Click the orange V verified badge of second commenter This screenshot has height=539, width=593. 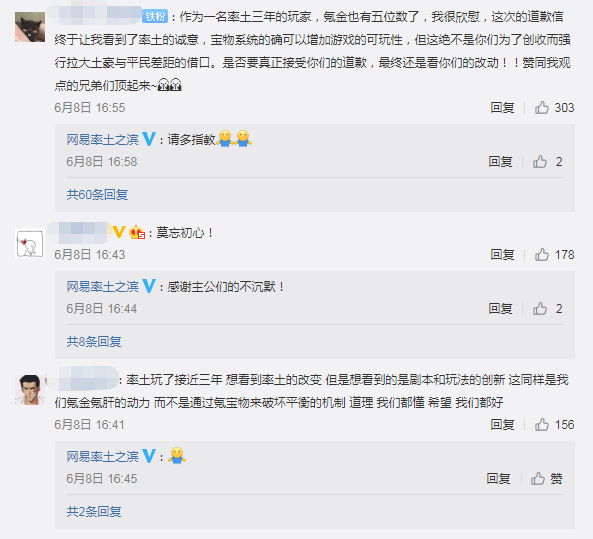(x=119, y=231)
